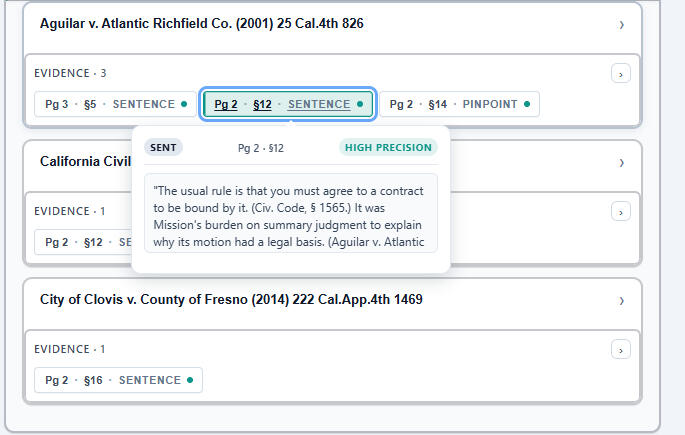Click the HIGH PRECISION badge

(389, 148)
